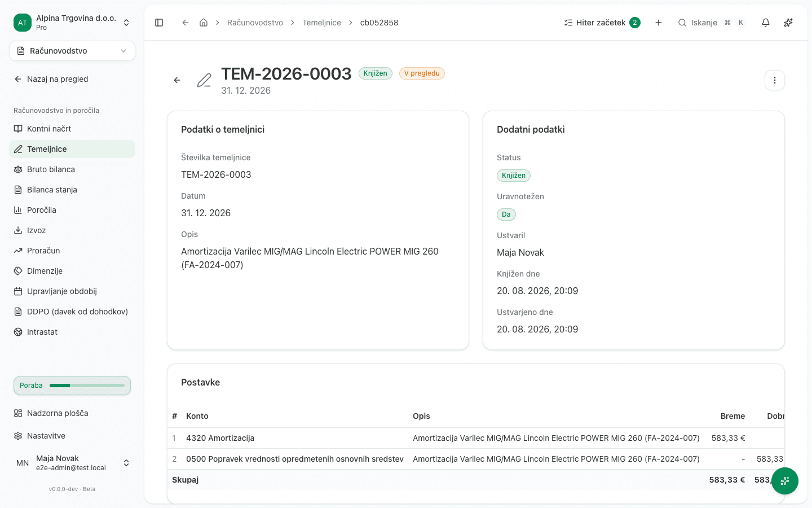Click the home breadcrumb icon

click(204, 23)
